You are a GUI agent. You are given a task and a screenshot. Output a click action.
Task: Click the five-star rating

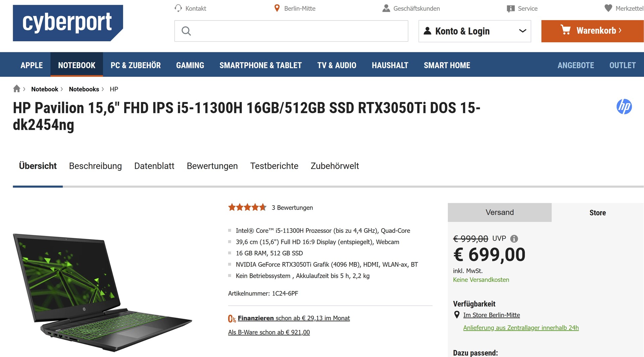(x=247, y=207)
